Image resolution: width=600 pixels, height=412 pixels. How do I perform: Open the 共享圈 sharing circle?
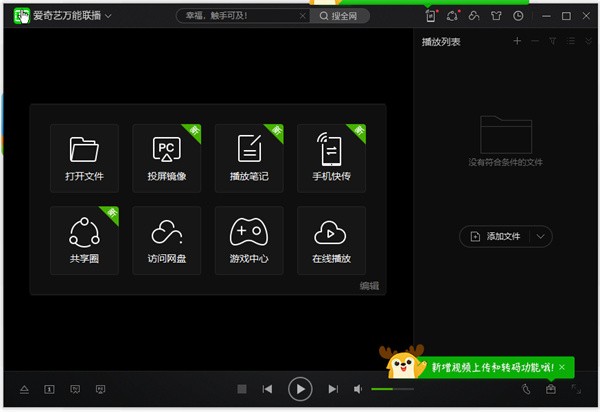84,240
